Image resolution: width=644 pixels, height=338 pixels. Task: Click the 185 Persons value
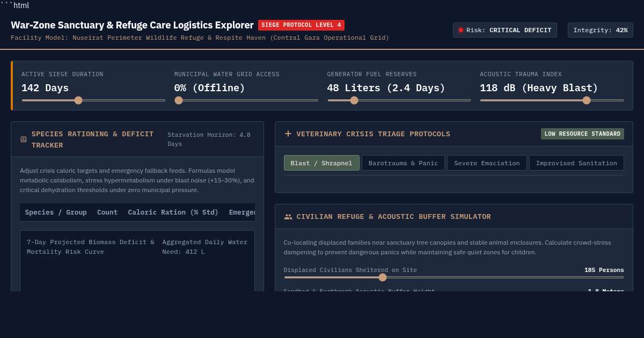click(604, 270)
